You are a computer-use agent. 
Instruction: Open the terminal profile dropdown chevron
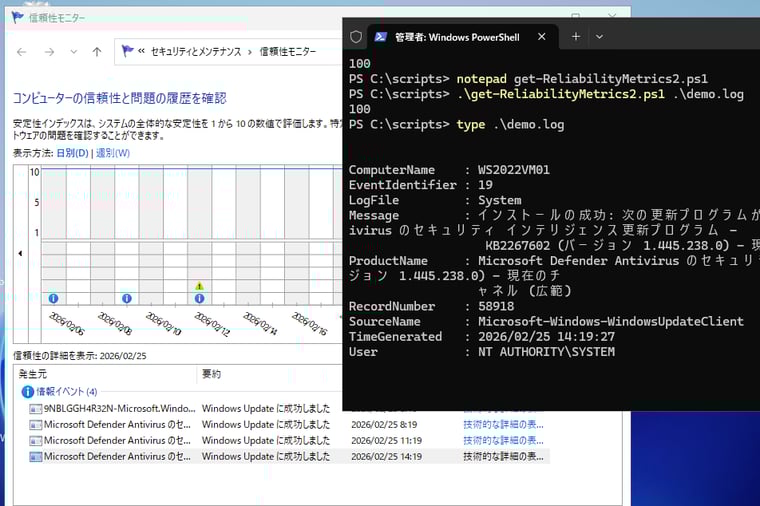pos(600,37)
